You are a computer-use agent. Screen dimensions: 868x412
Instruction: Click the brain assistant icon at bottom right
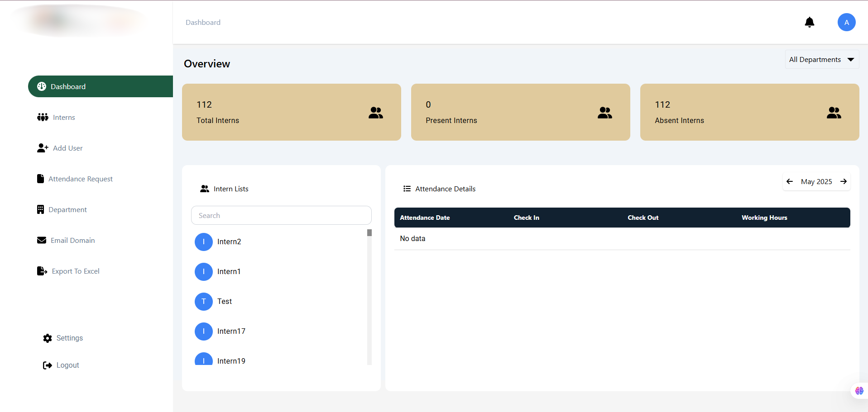[859, 391]
